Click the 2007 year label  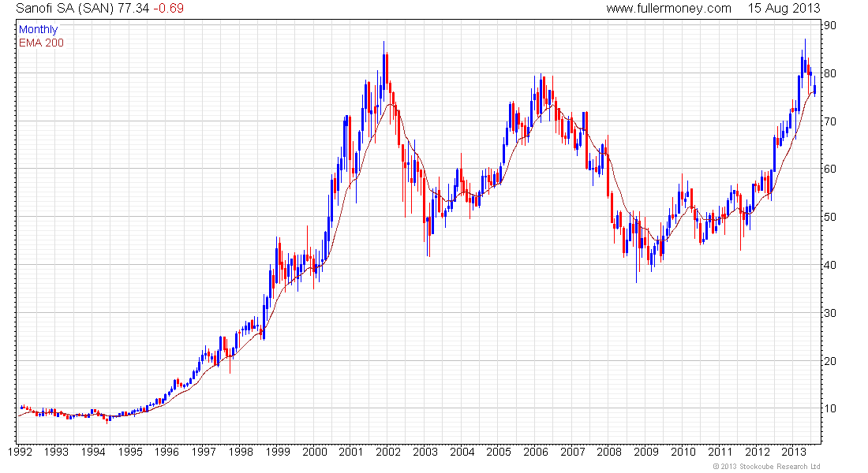(x=572, y=452)
